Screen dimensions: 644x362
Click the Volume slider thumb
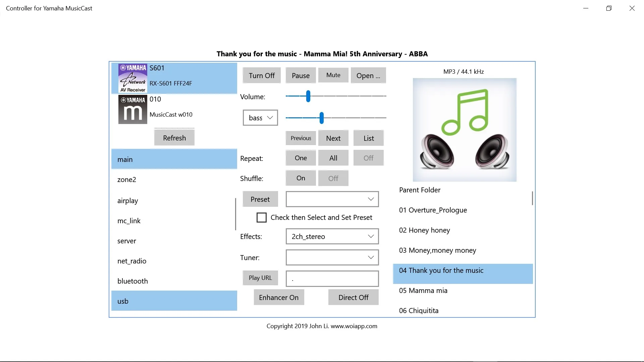pyautogui.click(x=308, y=96)
